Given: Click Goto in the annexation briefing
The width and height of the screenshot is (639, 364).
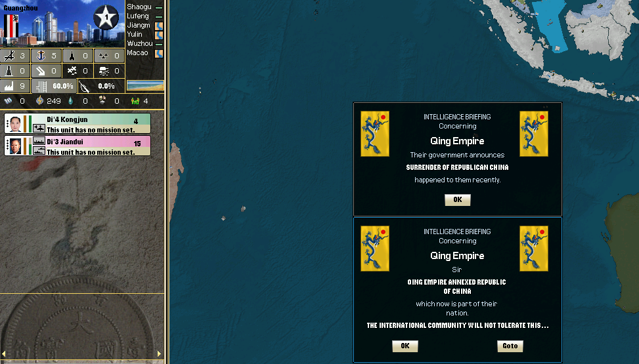Looking at the screenshot, I should coord(510,346).
